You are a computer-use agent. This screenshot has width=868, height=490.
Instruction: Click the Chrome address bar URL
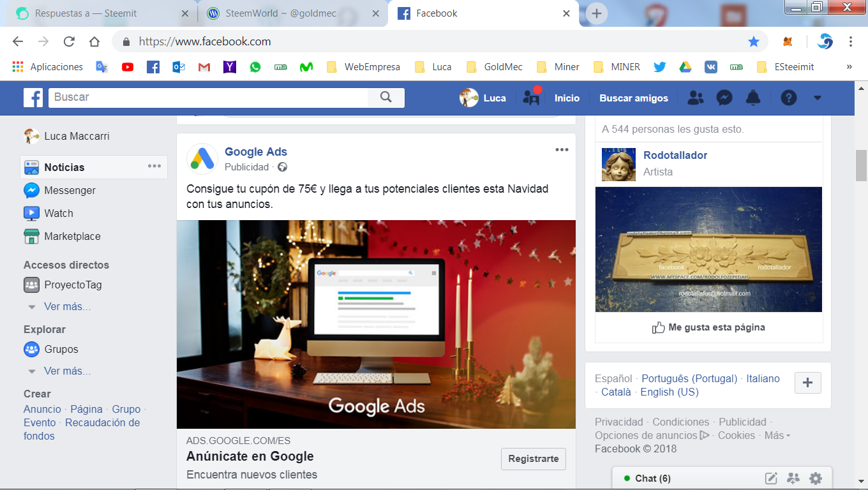(205, 41)
